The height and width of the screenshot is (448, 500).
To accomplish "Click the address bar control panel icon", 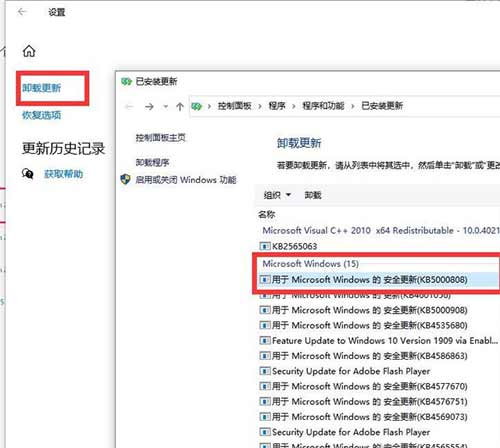I will tap(197, 106).
